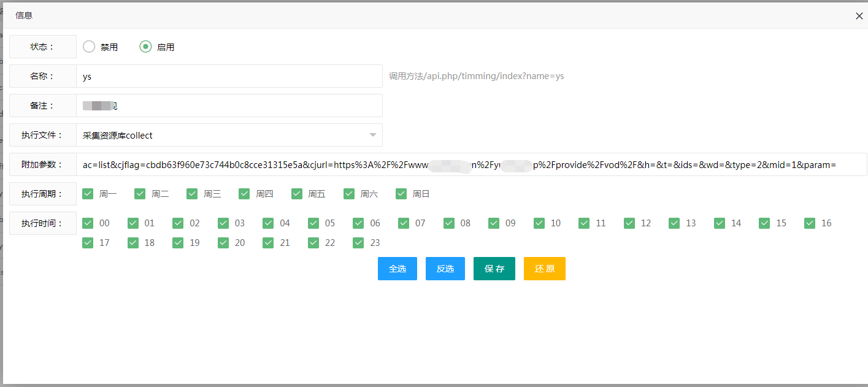This screenshot has width=868, height=387.
Task: Uncheck the hour 07 checkbox
Action: click(x=404, y=223)
